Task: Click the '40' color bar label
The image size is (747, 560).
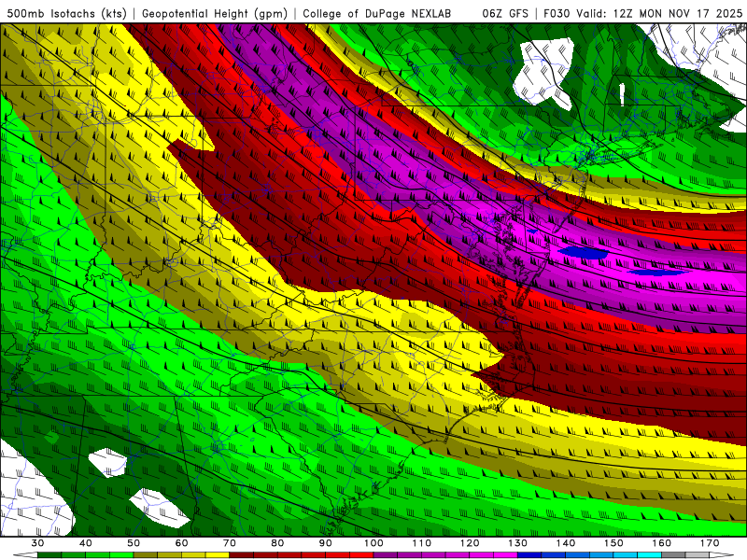Action: click(x=86, y=543)
